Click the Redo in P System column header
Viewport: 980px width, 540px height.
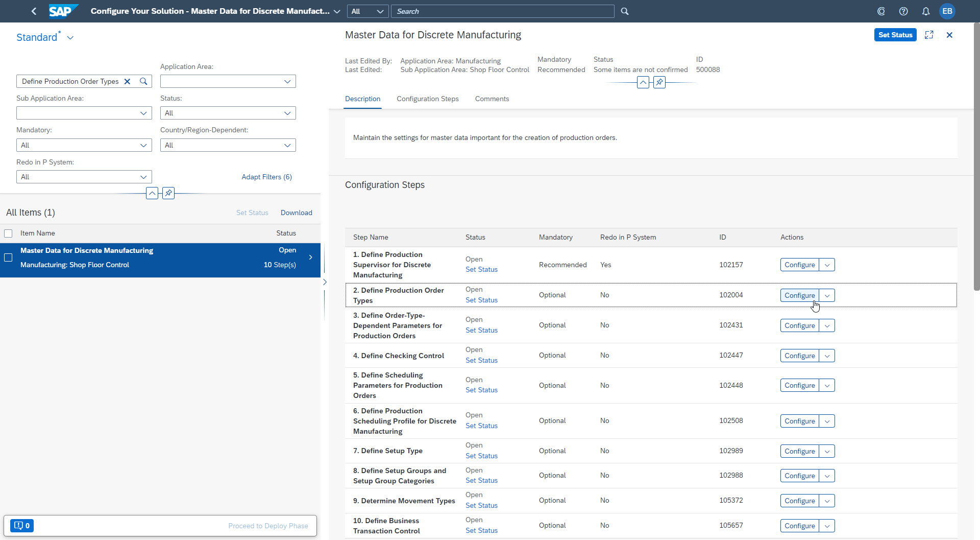coord(628,237)
